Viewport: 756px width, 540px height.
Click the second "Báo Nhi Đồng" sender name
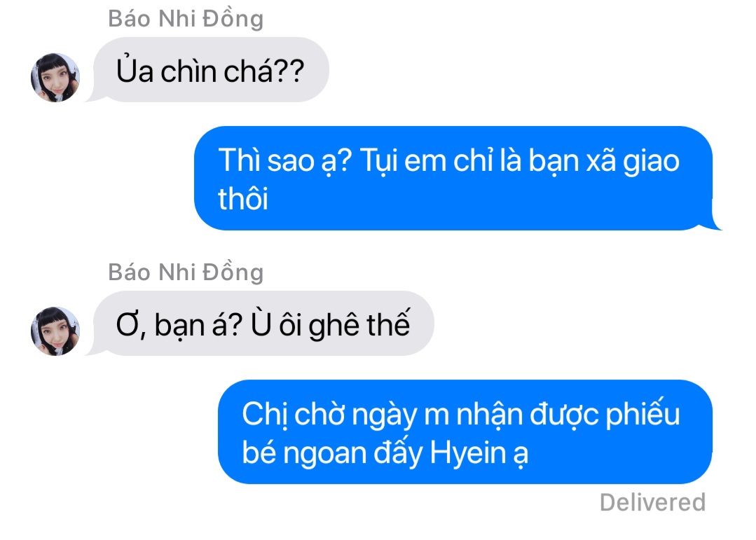tap(186, 272)
